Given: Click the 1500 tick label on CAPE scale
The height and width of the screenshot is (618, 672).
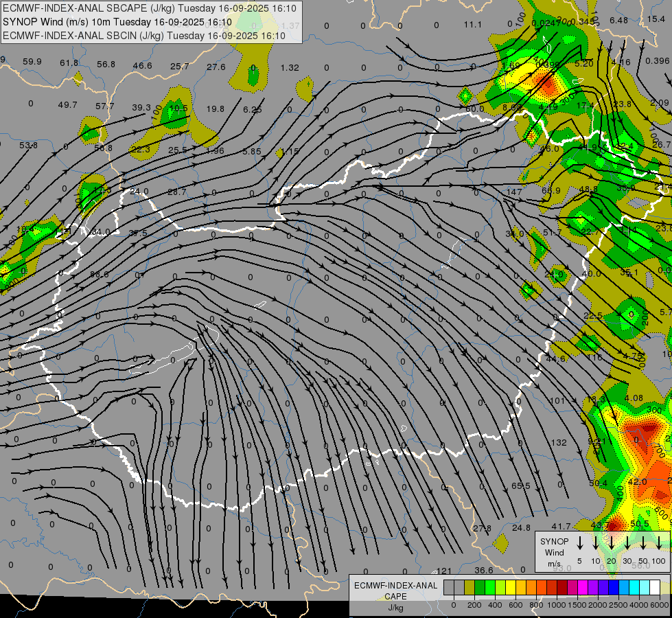Looking at the screenshot, I should pos(577,605).
